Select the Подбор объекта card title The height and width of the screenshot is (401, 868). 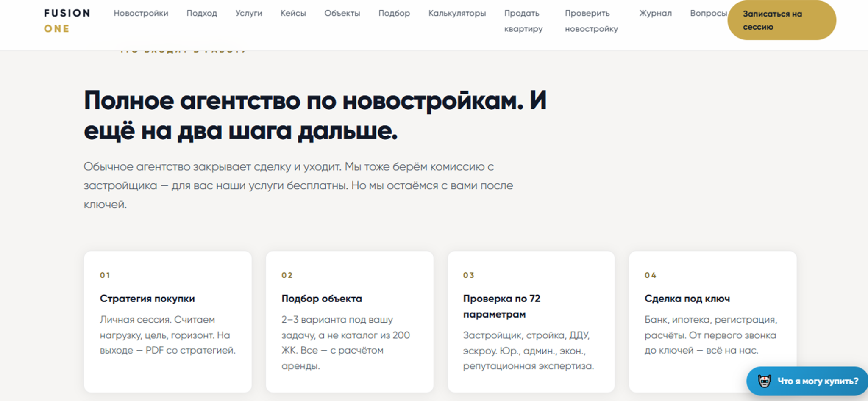click(x=322, y=299)
